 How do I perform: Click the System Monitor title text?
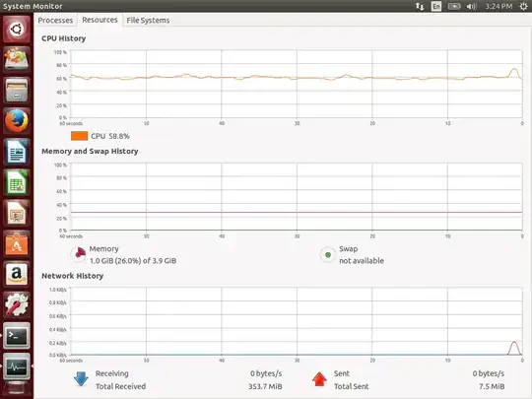[x=33, y=6]
